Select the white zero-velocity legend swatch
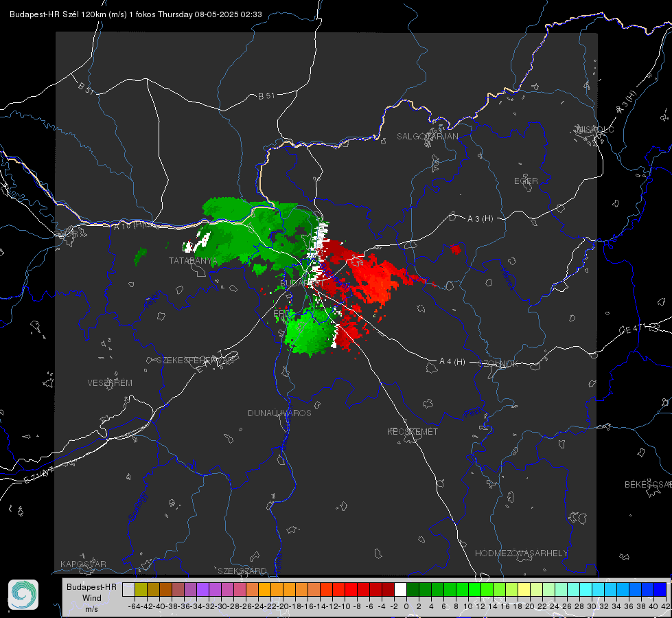Viewport: 672px width, 618px height. tap(400, 589)
